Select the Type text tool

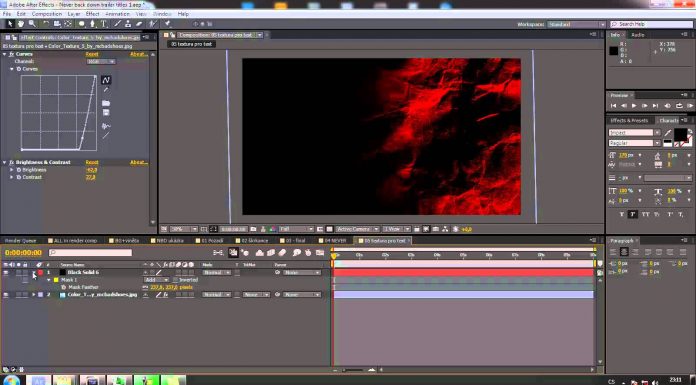[x=103, y=24]
